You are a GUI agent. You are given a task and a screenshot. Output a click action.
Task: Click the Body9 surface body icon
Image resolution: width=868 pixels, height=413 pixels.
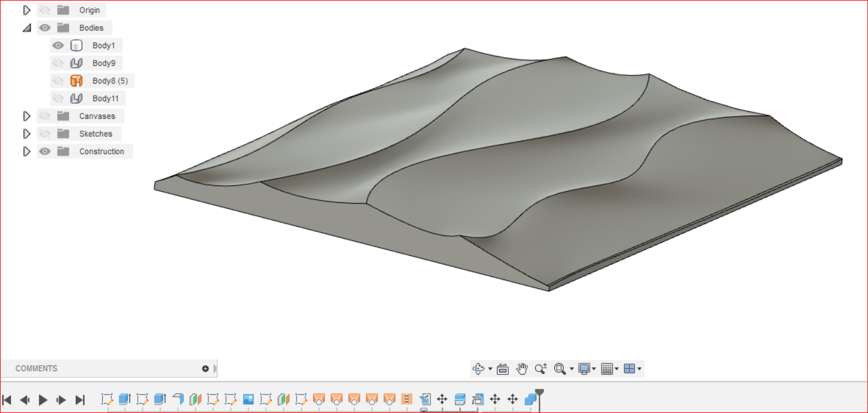click(76, 63)
